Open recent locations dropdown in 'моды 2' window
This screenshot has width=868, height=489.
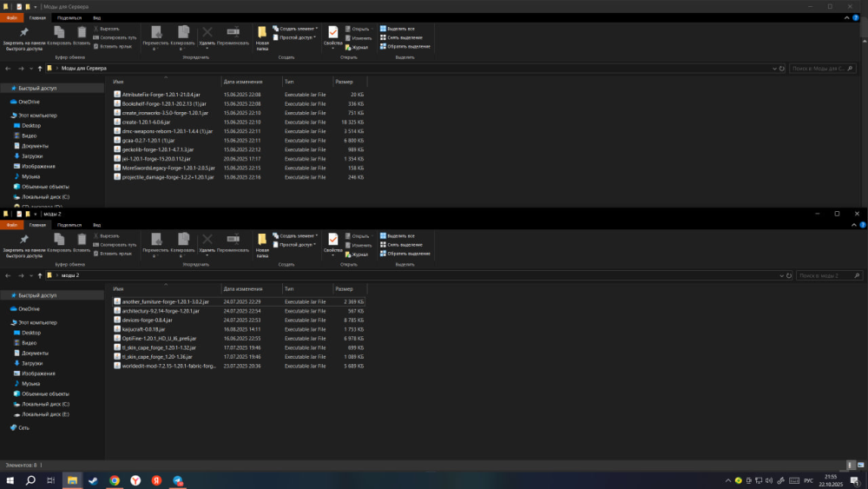point(31,276)
